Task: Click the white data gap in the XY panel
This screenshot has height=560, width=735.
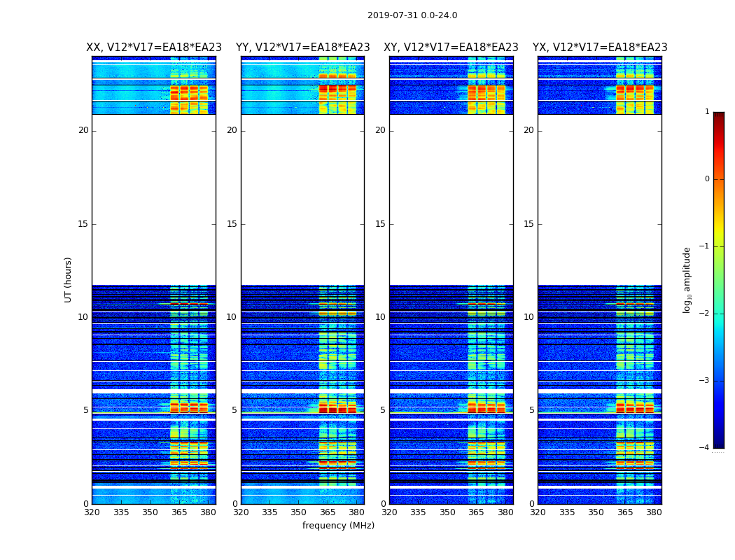Action: [451, 199]
